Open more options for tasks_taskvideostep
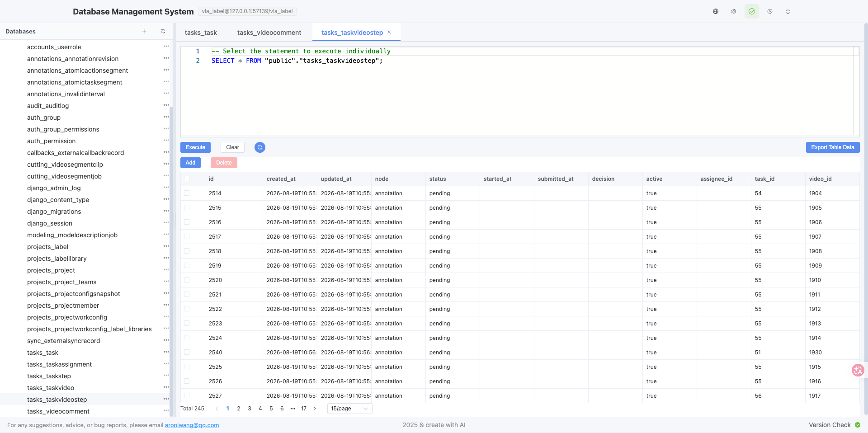The height and width of the screenshot is (433, 868). (x=166, y=399)
